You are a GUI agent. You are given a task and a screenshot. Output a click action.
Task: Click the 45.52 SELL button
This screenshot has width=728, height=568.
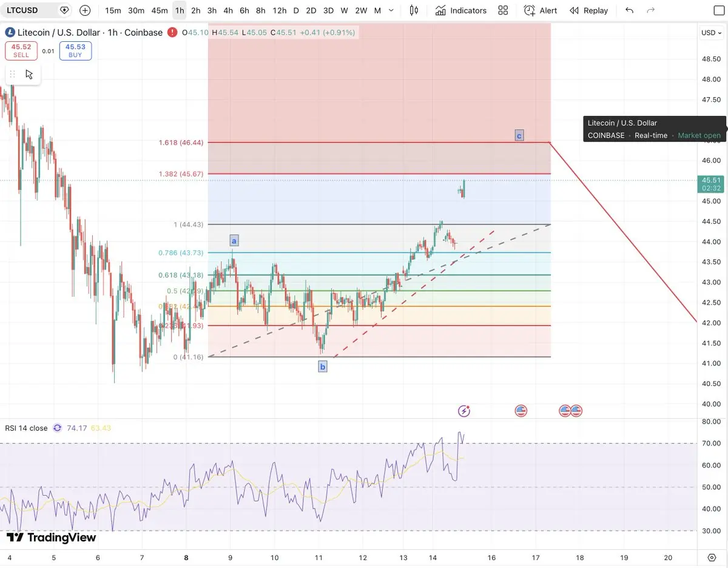(21, 51)
